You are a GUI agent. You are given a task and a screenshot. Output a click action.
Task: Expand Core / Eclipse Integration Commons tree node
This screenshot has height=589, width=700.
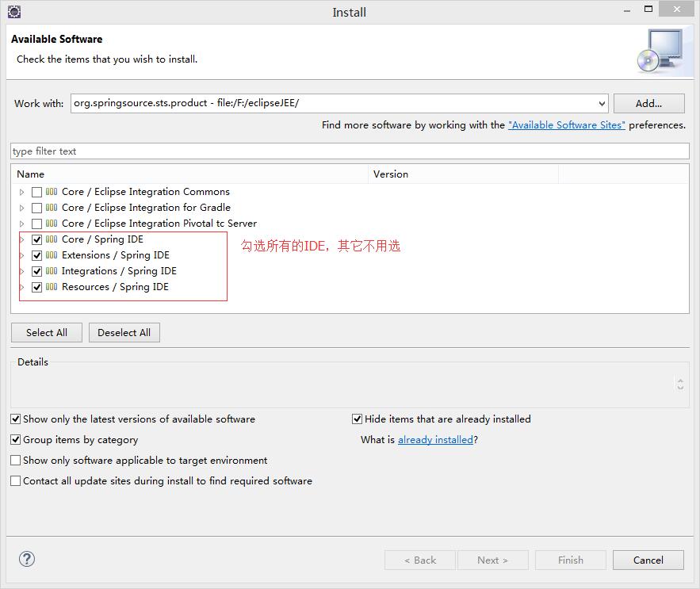coord(21,192)
